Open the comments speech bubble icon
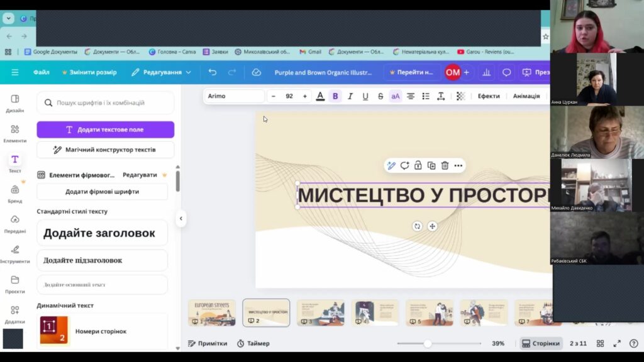644x362 pixels. [x=506, y=72]
